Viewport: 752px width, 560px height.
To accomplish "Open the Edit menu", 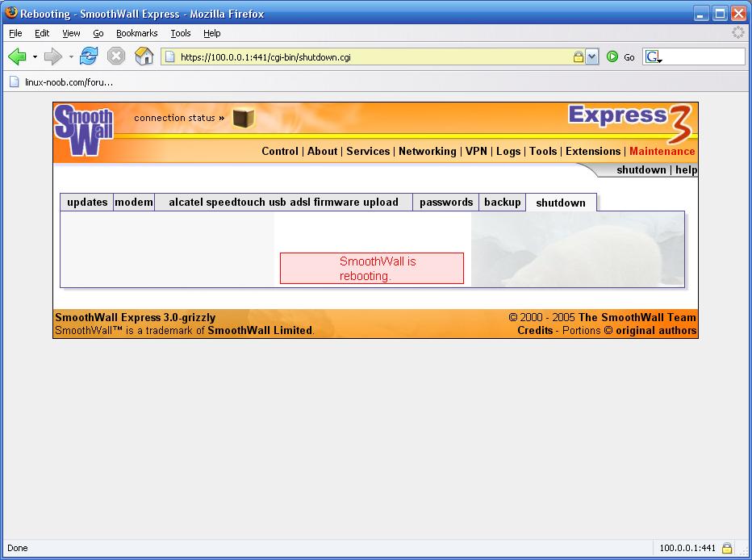I will point(42,33).
